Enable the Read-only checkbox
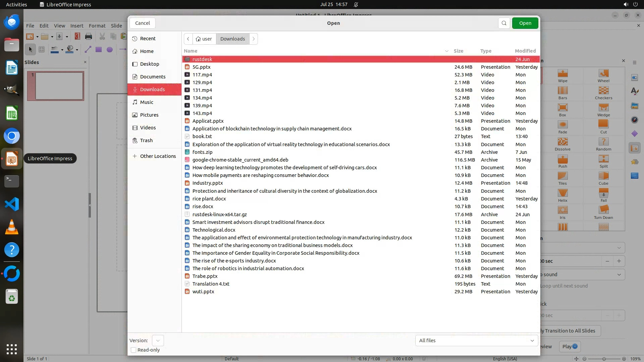The width and height of the screenshot is (644, 362). point(133,350)
